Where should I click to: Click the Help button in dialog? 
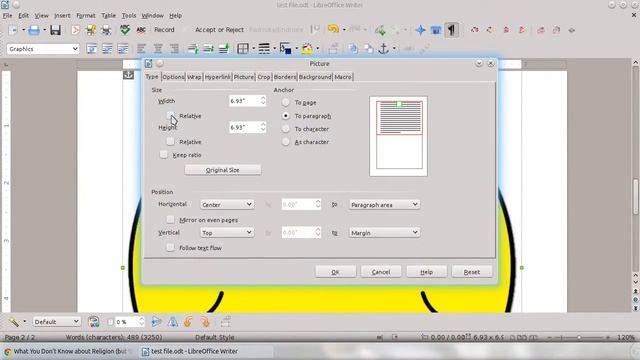coord(426,272)
